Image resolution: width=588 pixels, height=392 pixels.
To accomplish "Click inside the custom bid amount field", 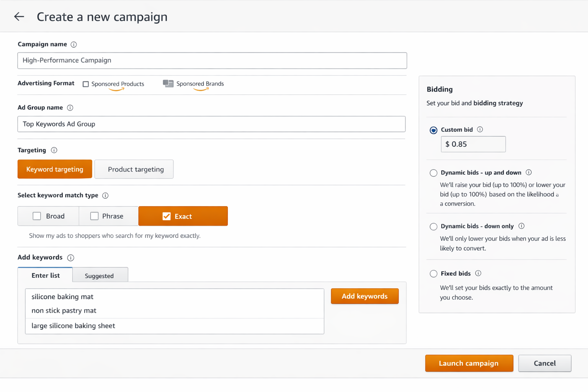I will tap(473, 144).
